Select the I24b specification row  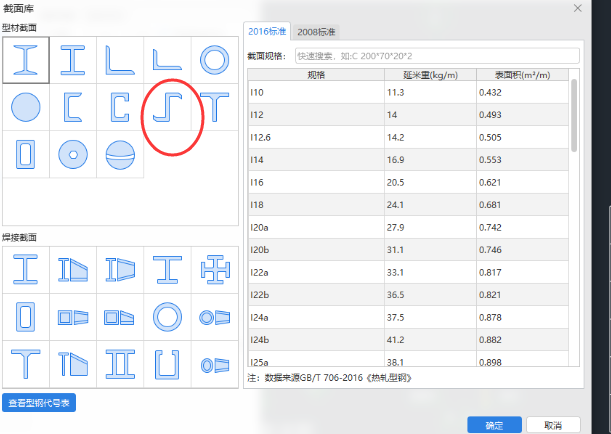coord(408,340)
